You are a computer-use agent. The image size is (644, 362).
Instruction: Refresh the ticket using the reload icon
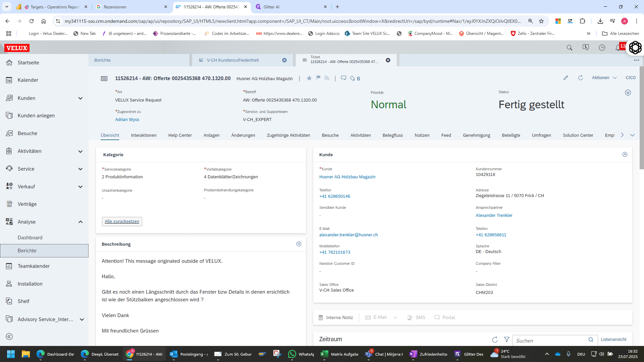point(581,78)
